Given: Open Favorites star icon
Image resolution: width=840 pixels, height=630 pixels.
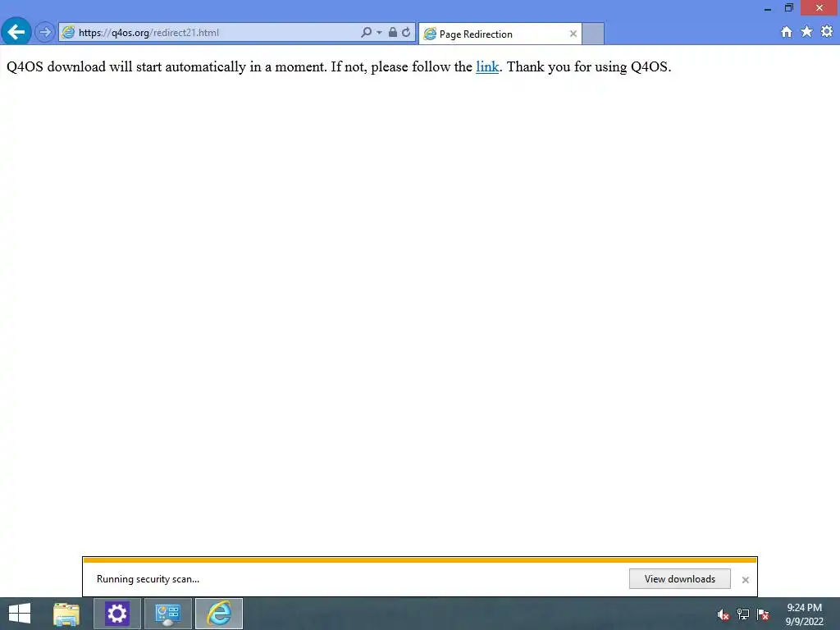Looking at the screenshot, I should [x=807, y=32].
